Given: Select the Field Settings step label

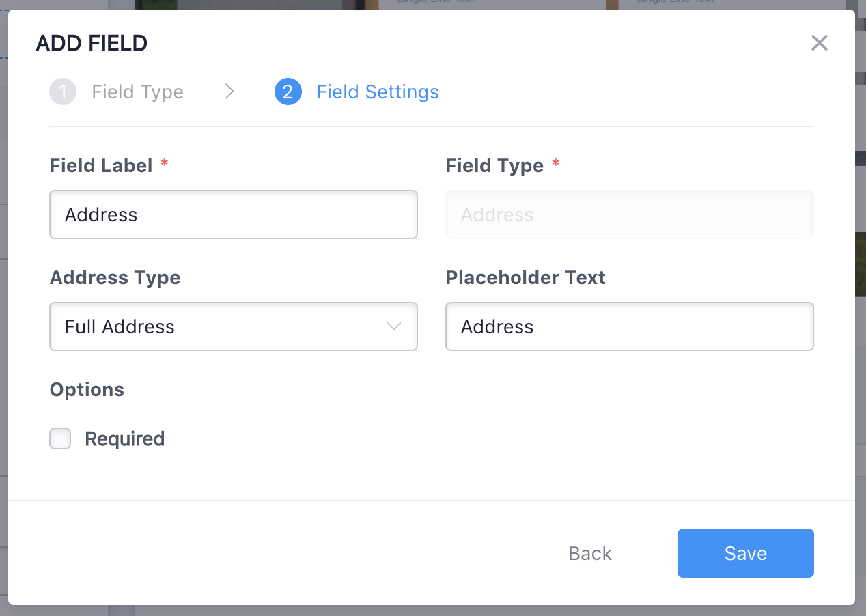Looking at the screenshot, I should click(x=378, y=92).
